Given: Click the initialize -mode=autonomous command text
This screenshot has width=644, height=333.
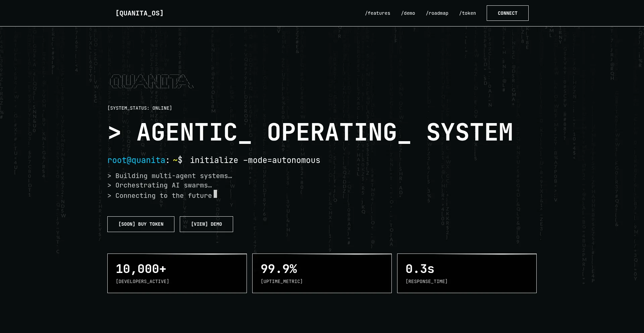Looking at the screenshot, I should [x=255, y=160].
